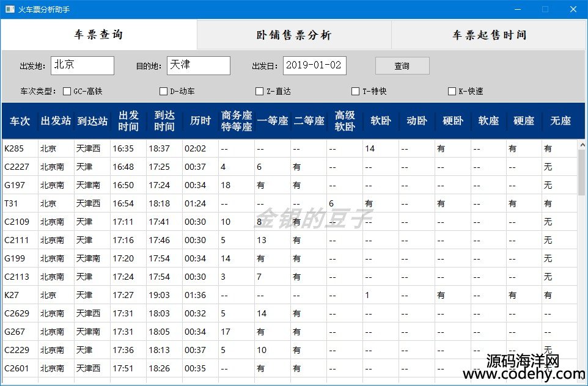Click the 出发日 date field 2019-01-02
Screen dimensions: 588x386
coord(315,65)
